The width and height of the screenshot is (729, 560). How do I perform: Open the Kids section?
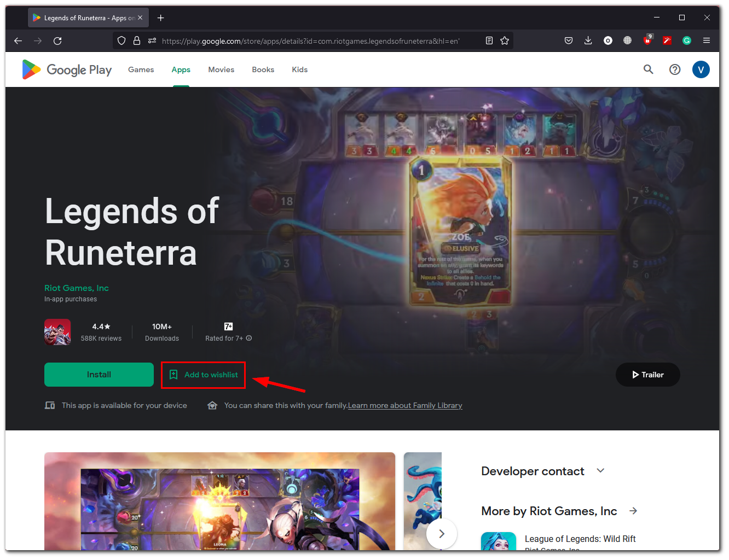click(300, 69)
